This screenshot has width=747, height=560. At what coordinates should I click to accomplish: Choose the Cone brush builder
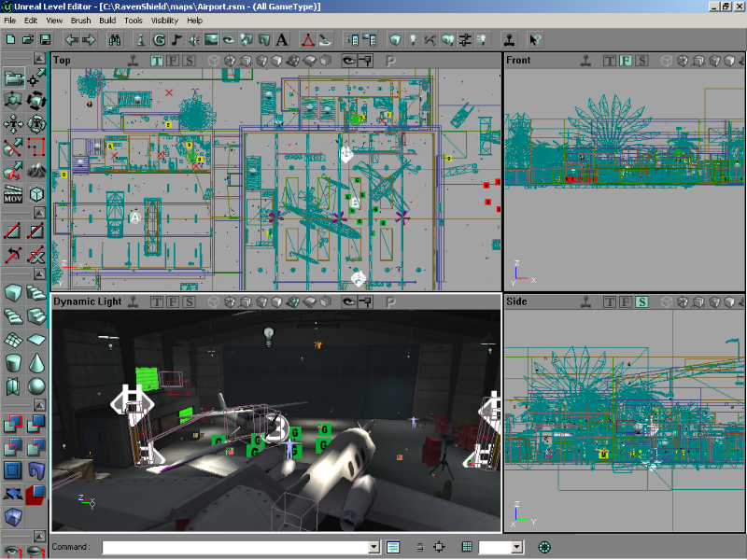click(36, 363)
